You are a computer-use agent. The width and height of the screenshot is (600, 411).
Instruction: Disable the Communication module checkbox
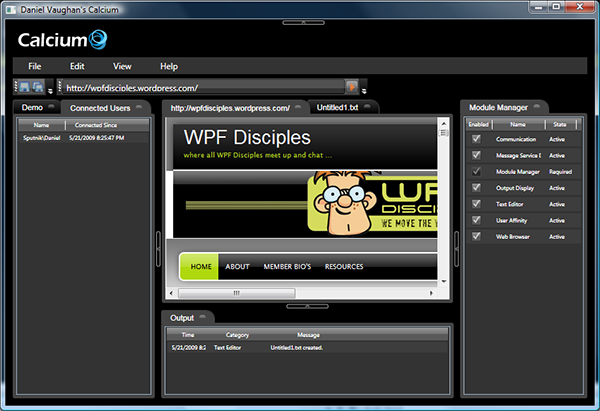pos(476,139)
